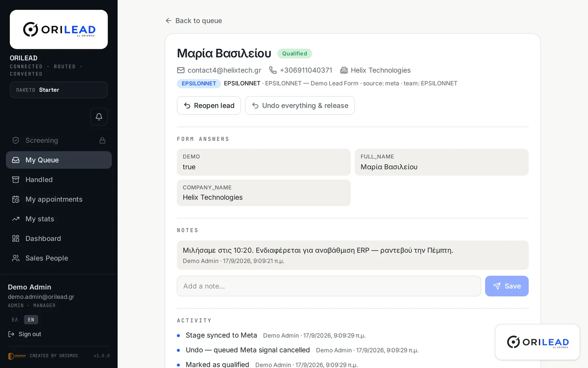Click the Dashboard grid icon
This screenshot has height=368, width=588.
pyautogui.click(x=15, y=238)
